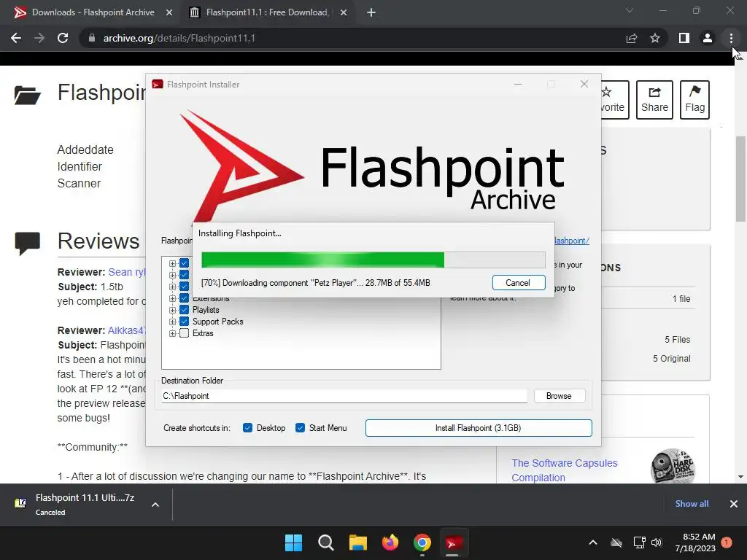
Task: Switch to Flashpoint11.1 Free Download tab
Action: coord(267,12)
